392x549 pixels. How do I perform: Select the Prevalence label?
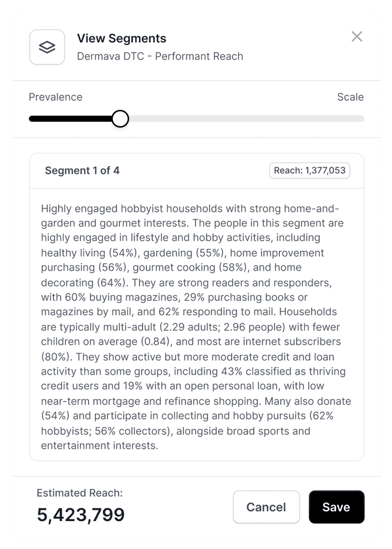coord(55,97)
